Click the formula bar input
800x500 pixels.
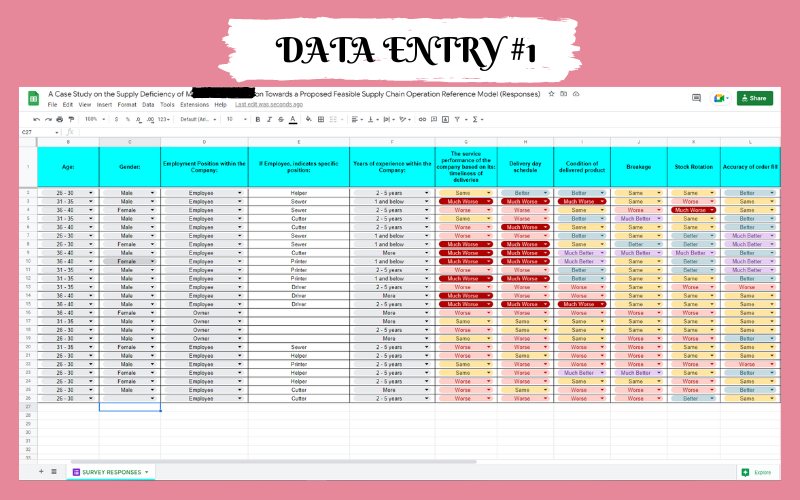tap(429, 132)
